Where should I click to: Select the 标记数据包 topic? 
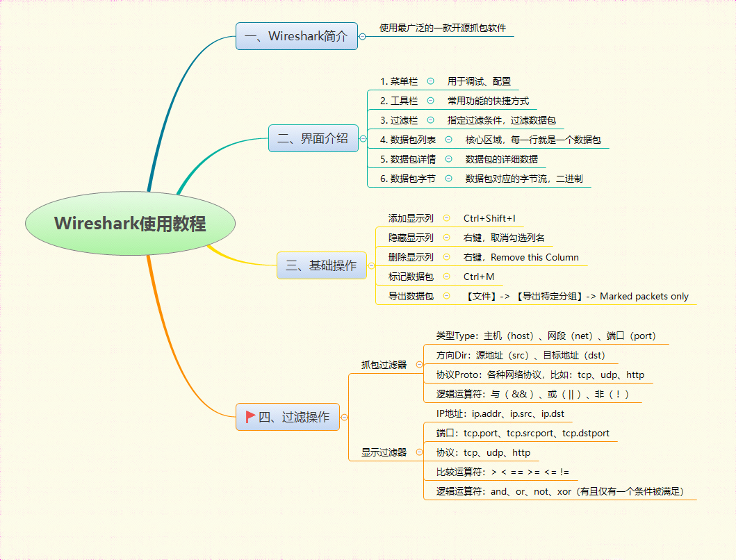411,277
